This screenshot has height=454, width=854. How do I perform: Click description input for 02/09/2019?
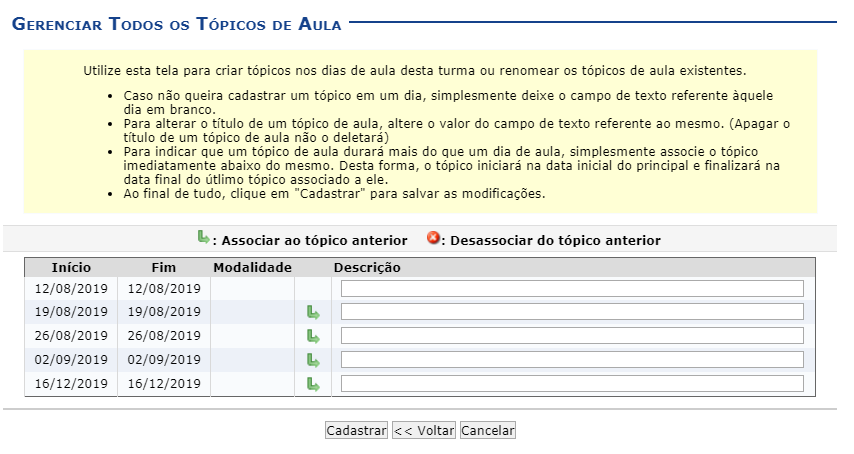click(x=572, y=360)
